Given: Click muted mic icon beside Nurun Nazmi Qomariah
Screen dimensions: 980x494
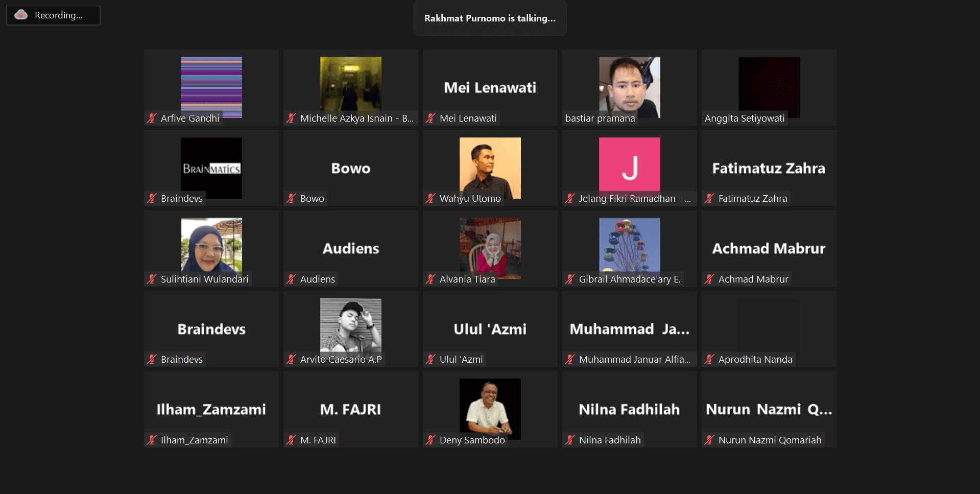Looking at the screenshot, I should tap(709, 440).
